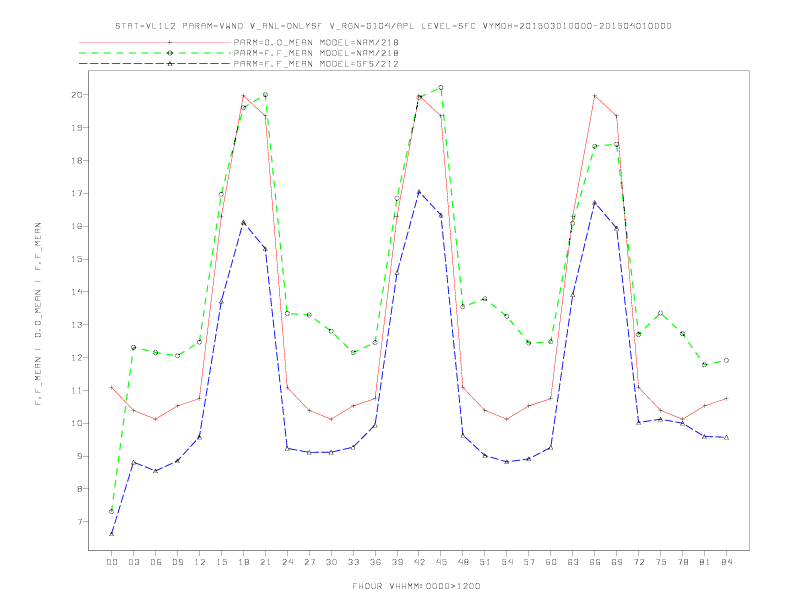
Task: Click x-axis tick label 45
Action: coord(441,562)
